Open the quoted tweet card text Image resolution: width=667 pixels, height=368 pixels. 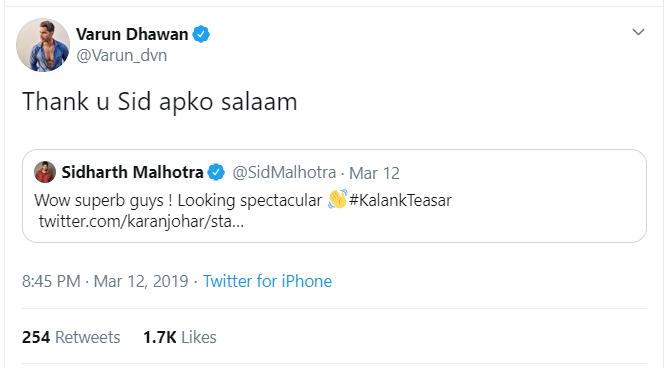click(242, 200)
